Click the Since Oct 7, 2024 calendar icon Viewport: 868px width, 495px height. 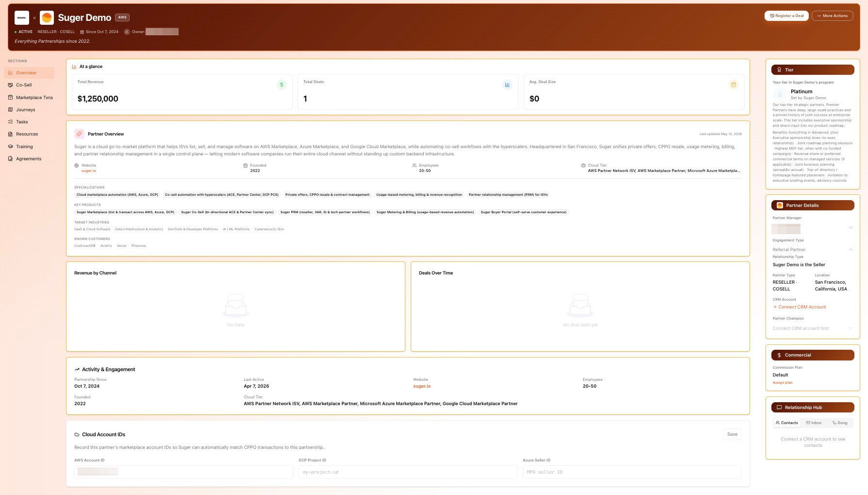82,32
